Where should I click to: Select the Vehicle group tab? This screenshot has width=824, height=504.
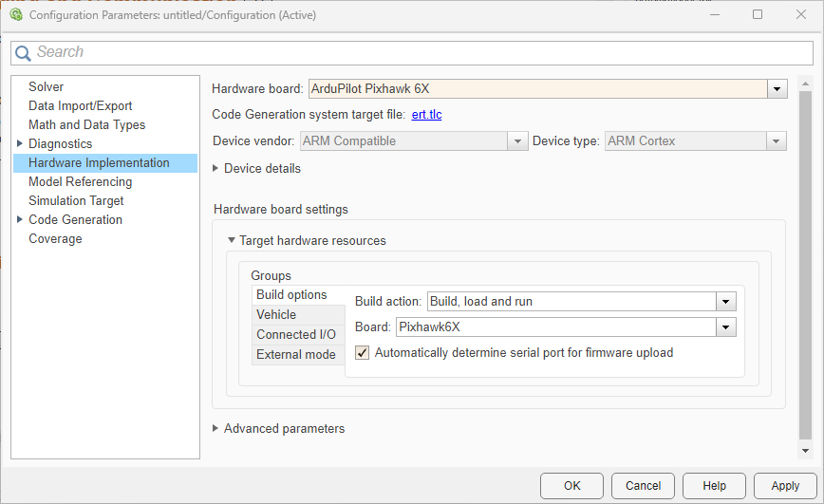(x=276, y=315)
